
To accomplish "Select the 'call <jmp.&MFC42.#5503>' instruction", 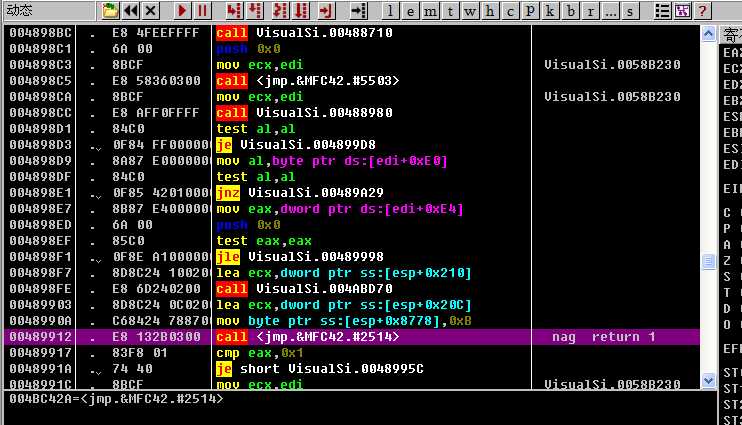I will pyautogui.click(x=308, y=81).
